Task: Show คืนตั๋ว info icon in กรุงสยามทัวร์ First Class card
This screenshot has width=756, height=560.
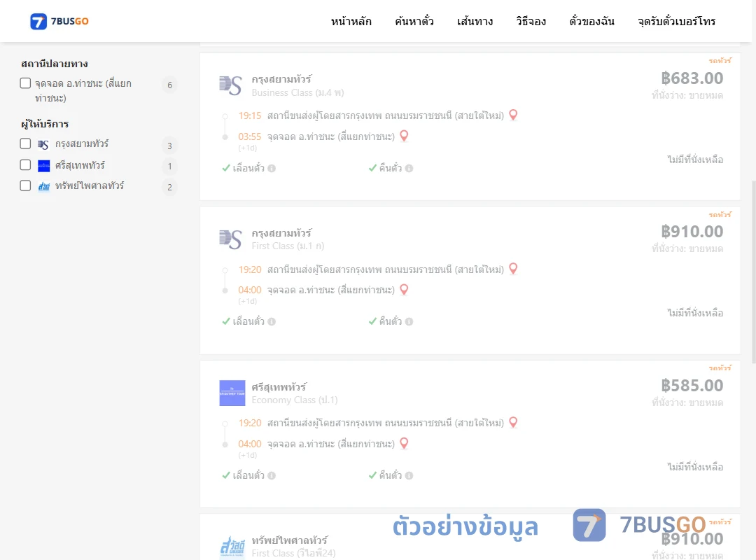Action: click(409, 322)
